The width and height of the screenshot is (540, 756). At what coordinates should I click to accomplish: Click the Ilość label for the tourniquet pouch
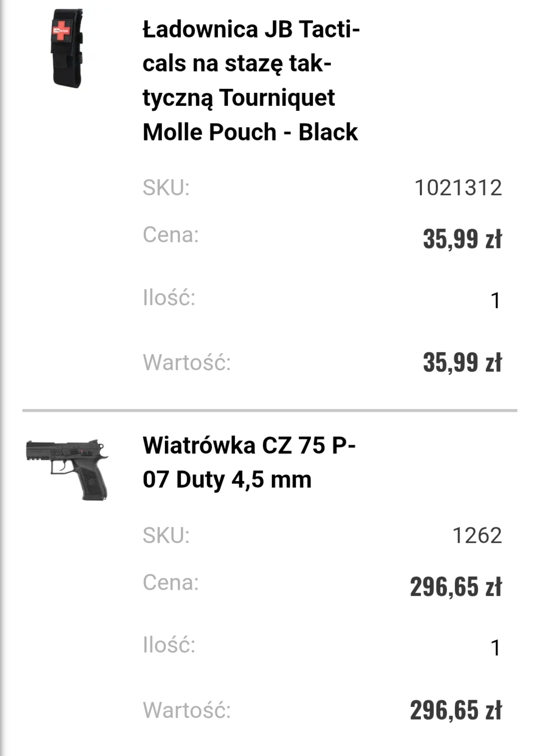169,298
